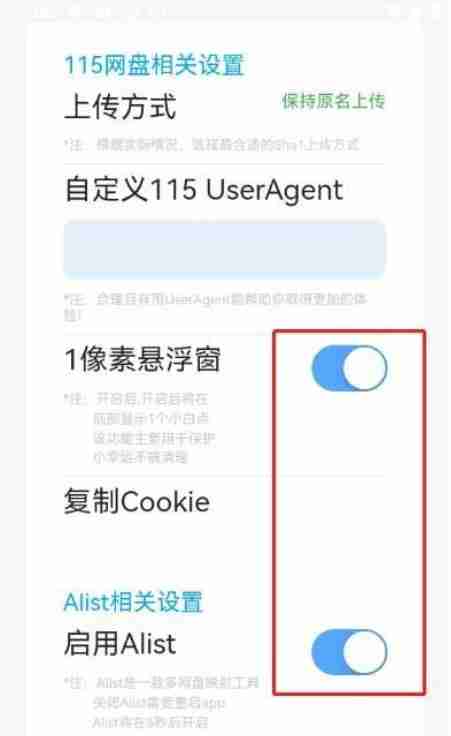
Task: Tap the 1像素悬浮窗 label text
Action: click(142, 360)
